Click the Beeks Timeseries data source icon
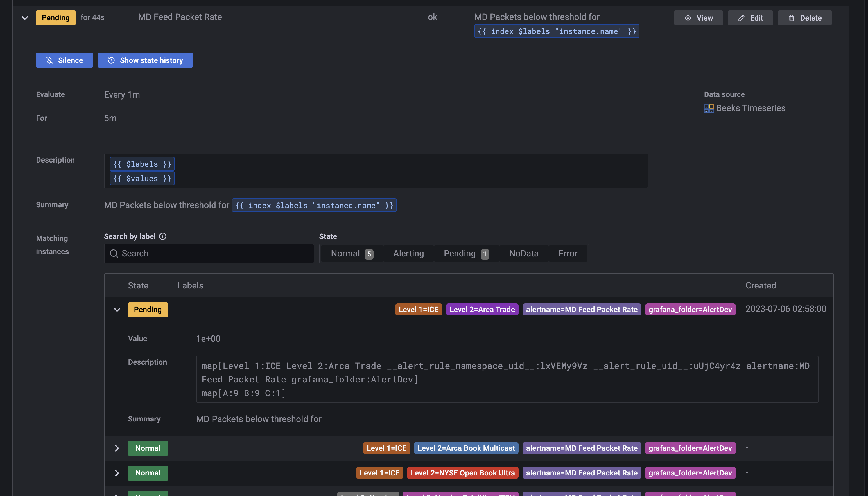The image size is (868, 496). (709, 108)
